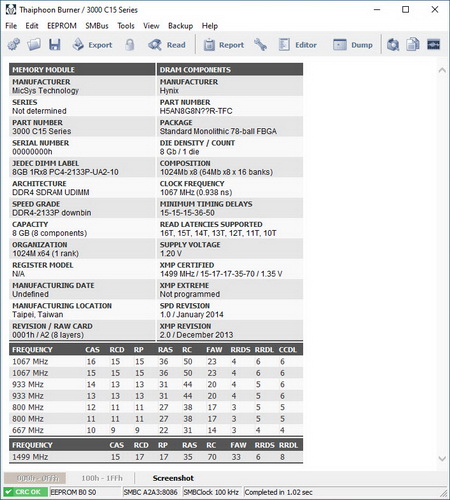The width and height of the screenshot is (450, 500).
Task: Click the scrollbar up arrow
Action: click(442, 70)
